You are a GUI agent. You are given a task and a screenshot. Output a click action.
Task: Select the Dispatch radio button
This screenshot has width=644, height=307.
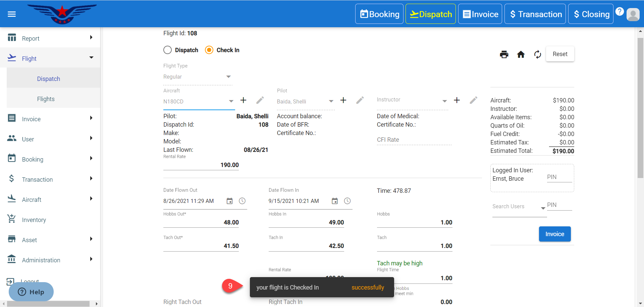168,50
